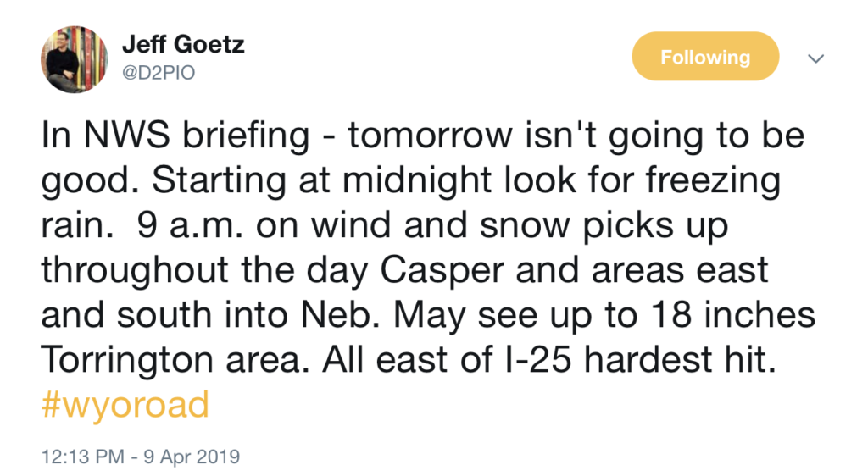868x476 pixels.
Task: Click the NWS acronym in the first line
Action: (x=127, y=135)
